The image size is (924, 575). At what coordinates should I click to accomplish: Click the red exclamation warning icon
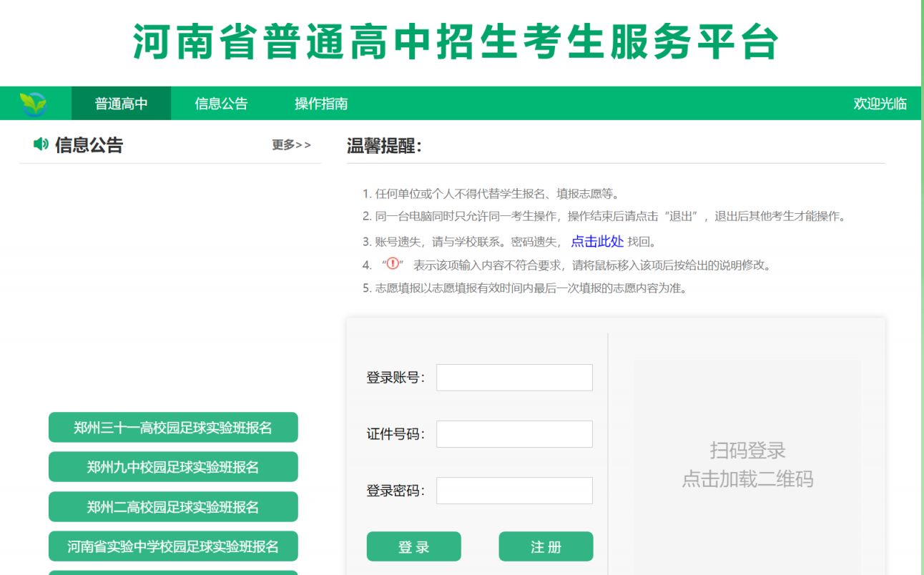tap(392, 264)
